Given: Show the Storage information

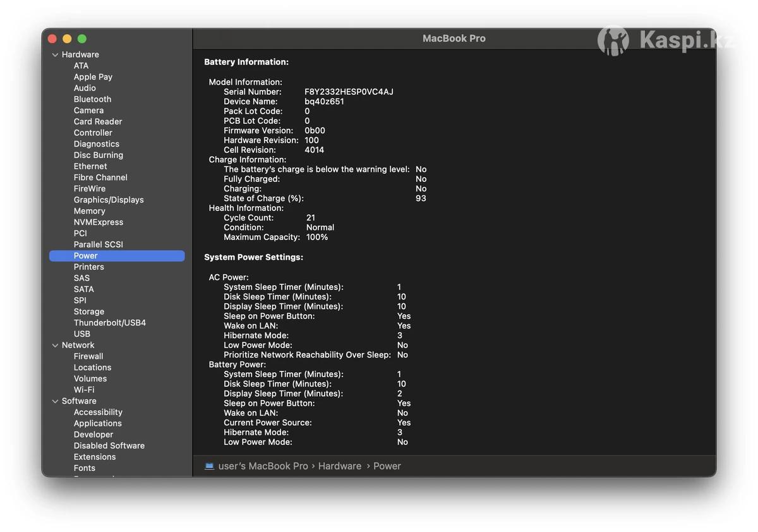Looking at the screenshot, I should 88,311.
